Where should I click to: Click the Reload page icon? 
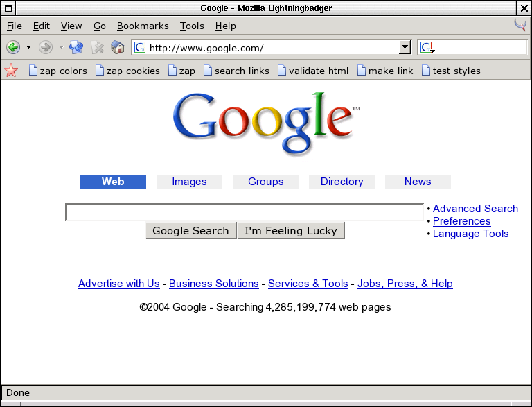pos(76,47)
